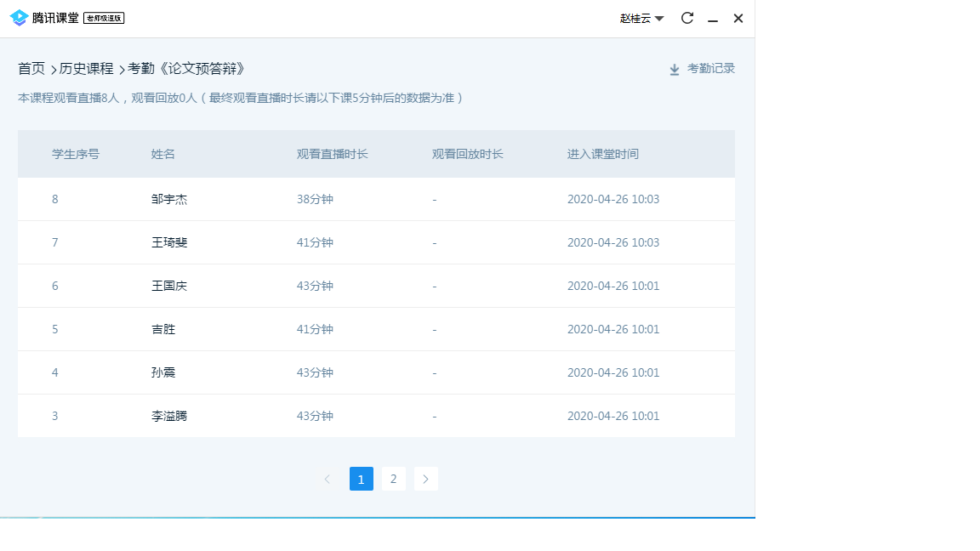Click the 进入课堂时间 column header
This screenshot has width=980, height=551.
pos(602,154)
